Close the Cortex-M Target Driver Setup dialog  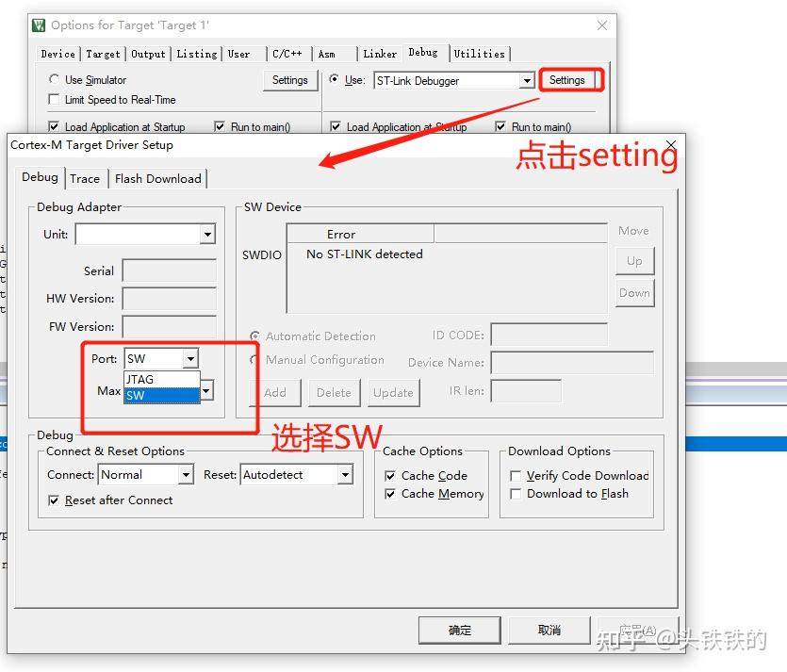tap(671, 145)
